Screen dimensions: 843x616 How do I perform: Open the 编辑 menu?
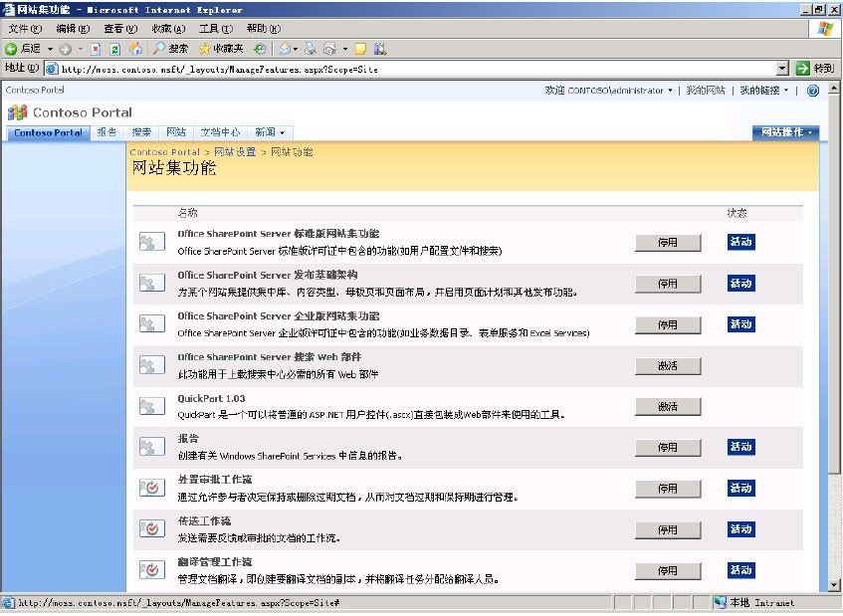coord(73,29)
